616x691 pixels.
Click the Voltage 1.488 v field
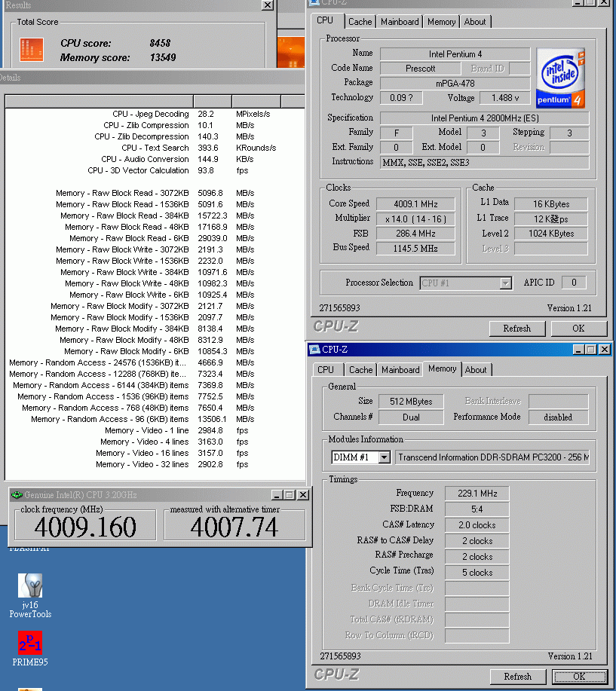coord(505,98)
